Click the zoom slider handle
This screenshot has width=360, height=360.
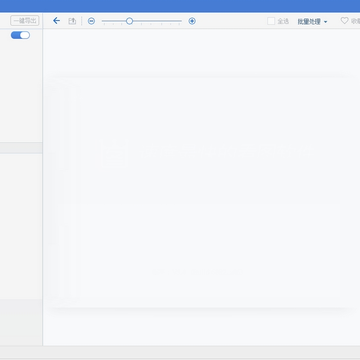[x=129, y=21]
